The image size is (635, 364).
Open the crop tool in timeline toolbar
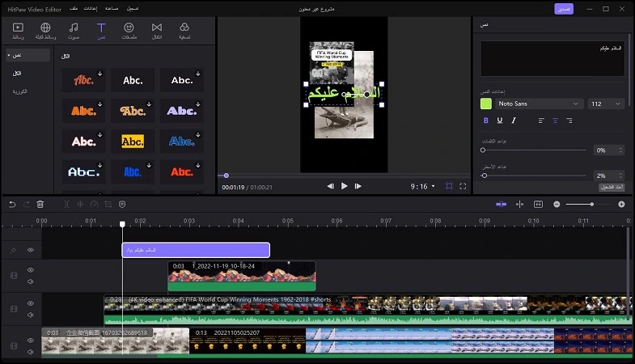tap(108, 205)
